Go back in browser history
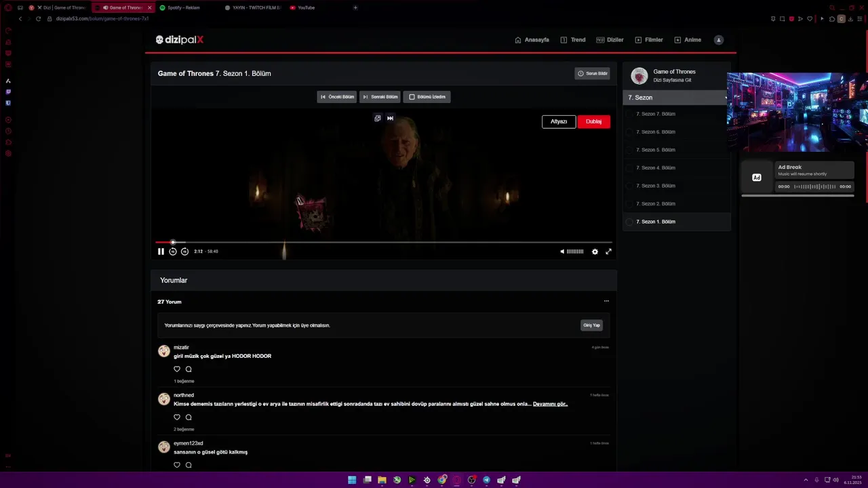Screen dimensions: 868x488 tap(20, 19)
